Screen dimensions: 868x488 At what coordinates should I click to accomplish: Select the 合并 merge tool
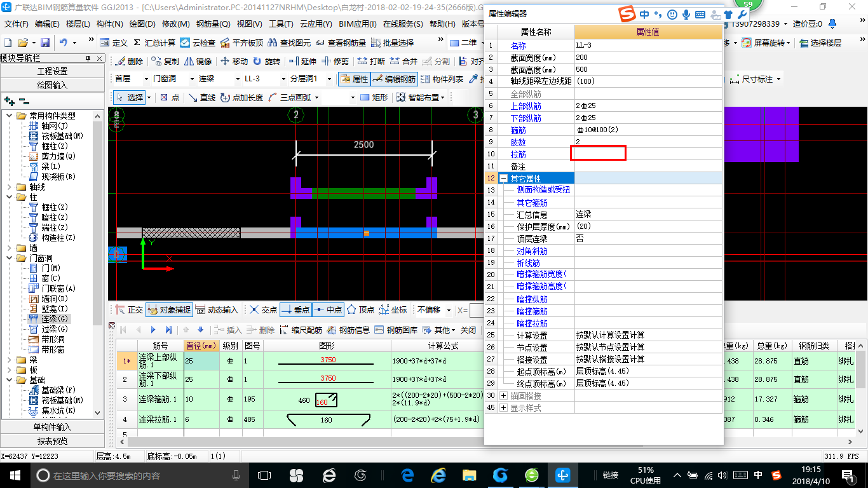click(403, 62)
